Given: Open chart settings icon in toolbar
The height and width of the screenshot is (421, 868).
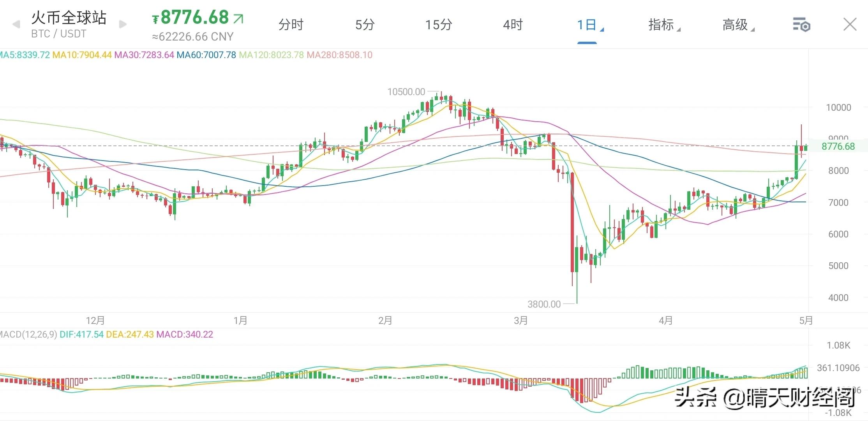Looking at the screenshot, I should pyautogui.click(x=801, y=25).
